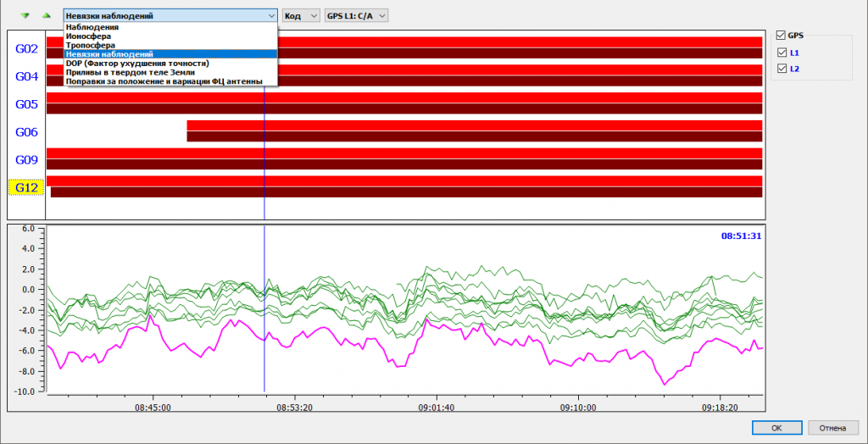Choose Поправки за положение антенны option

pyautogui.click(x=170, y=81)
